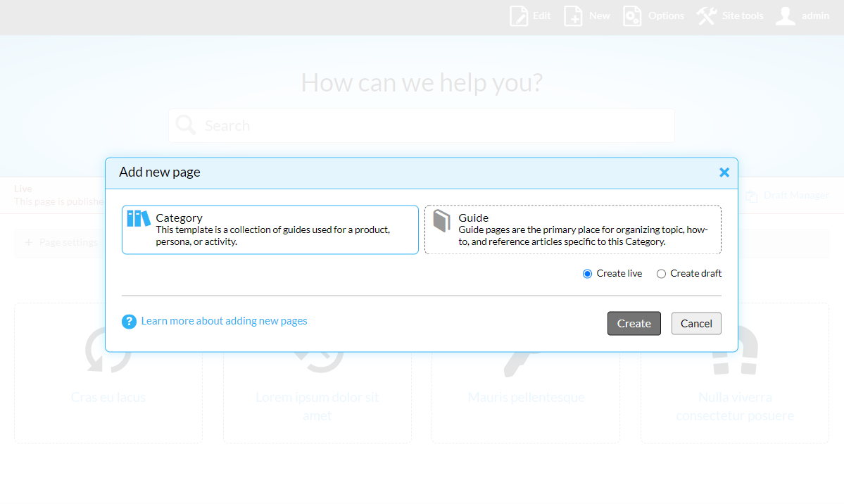Open the Options gear icon menu
The width and height of the screenshot is (844, 504).
pyautogui.click(x=632, y=15)
